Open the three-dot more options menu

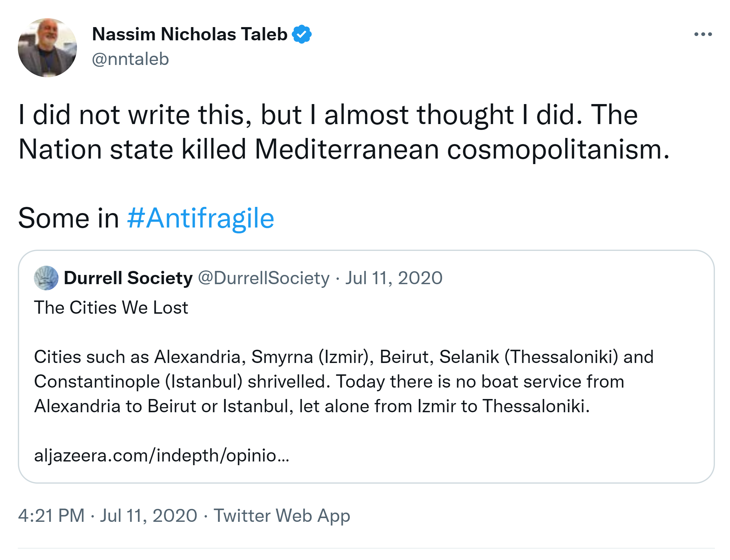[x=703, y=34]
